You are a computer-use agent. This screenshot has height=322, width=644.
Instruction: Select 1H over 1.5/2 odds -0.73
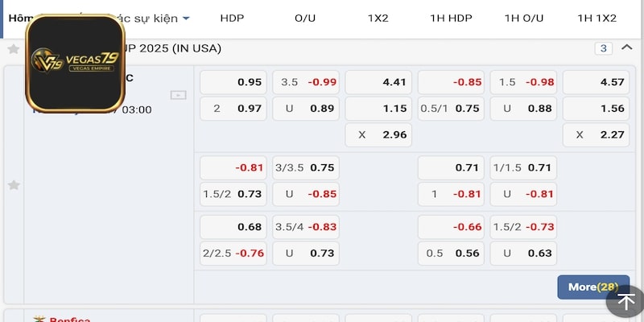(523, 227)
